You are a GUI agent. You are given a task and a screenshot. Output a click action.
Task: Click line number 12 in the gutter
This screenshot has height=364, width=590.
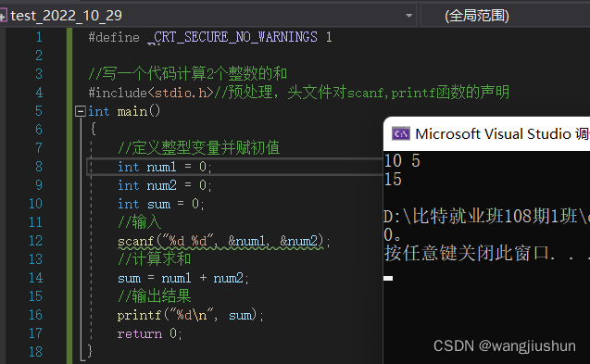(36, 241)
